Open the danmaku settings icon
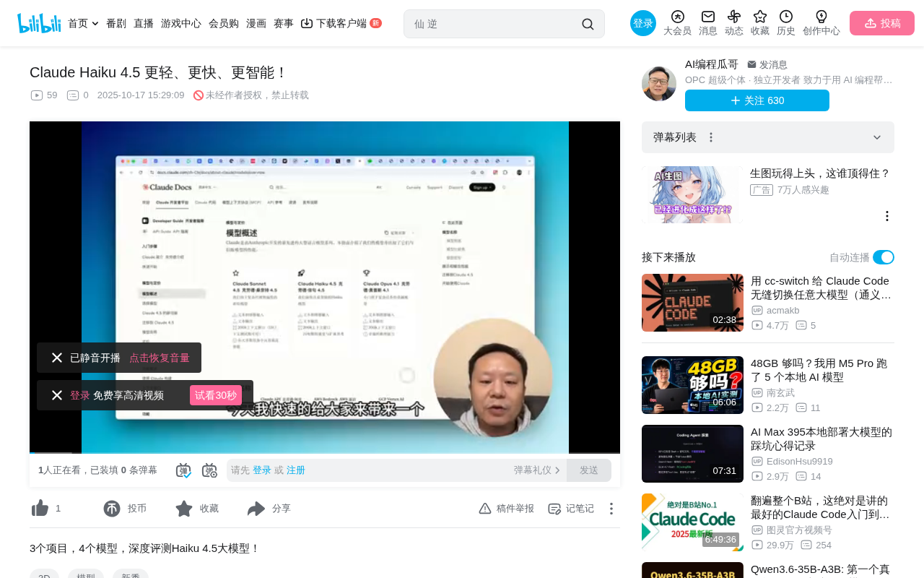Screen dimensions: 924x578 (x=209, y=470)
